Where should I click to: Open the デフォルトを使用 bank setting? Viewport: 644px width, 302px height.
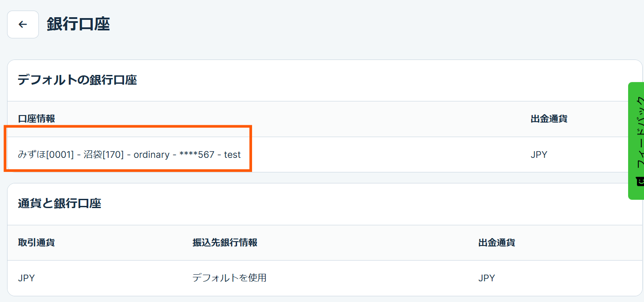click(x=229, y=278)
